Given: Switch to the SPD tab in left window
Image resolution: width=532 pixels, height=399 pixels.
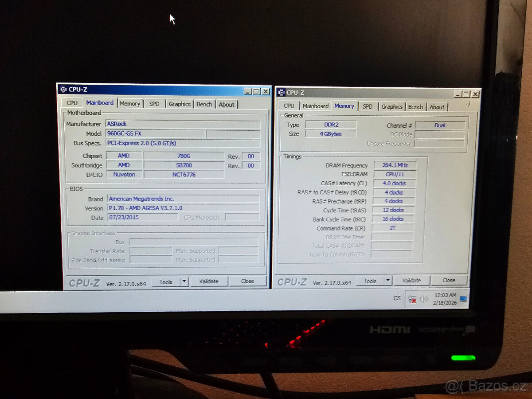Looking at the screenshot, I should pos(154,103).
